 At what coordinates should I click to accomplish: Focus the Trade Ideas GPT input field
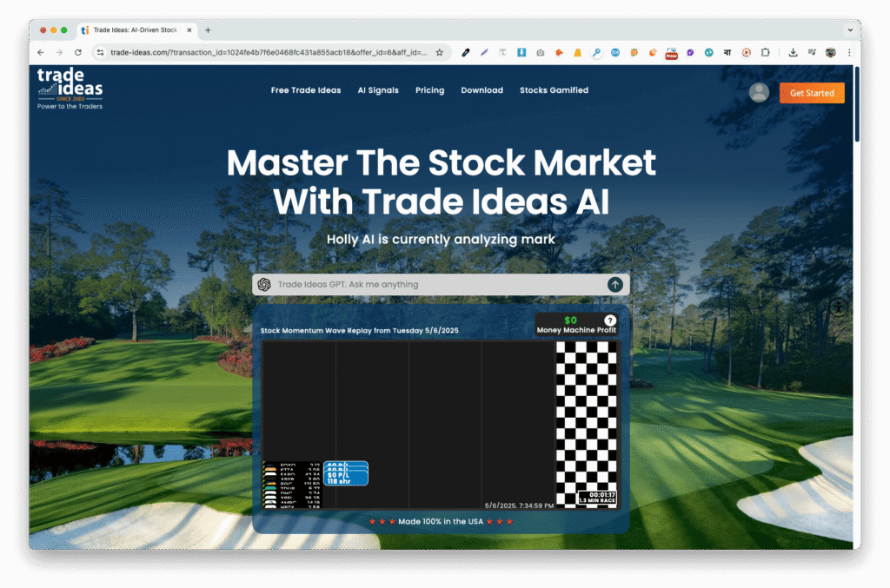[x=441, y=285]
